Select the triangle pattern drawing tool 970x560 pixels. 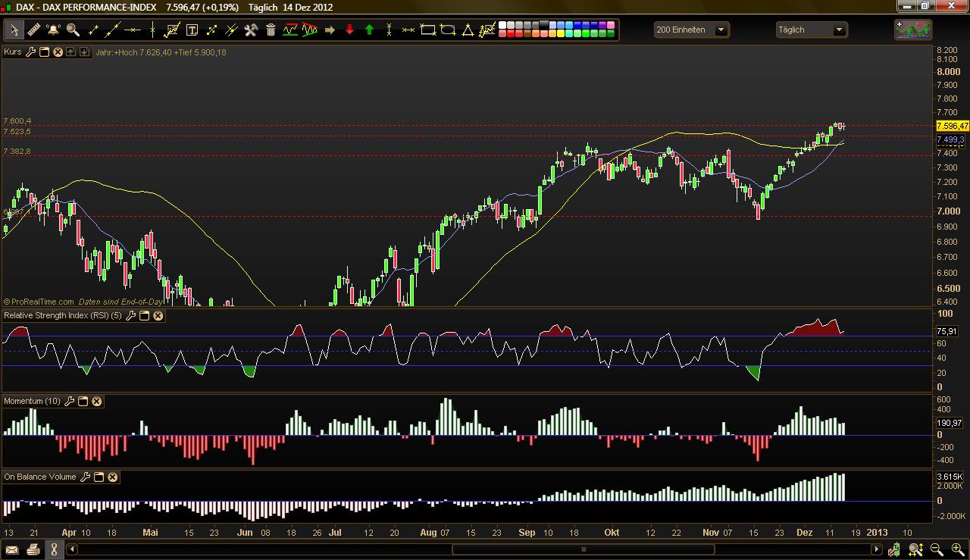[310, 30]
